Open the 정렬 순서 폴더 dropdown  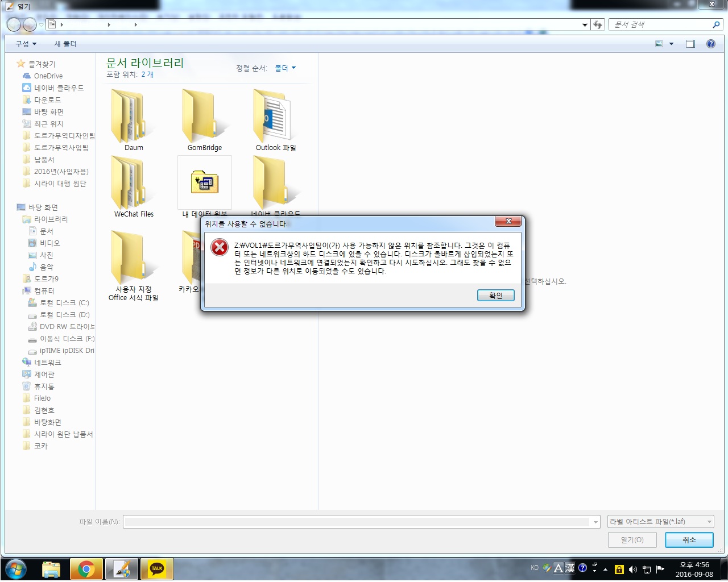285,68
